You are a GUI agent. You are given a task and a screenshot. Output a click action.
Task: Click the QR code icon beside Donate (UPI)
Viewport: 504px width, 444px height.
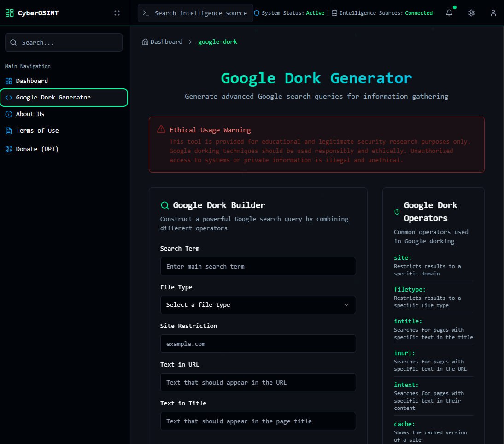click(x=9, y=149)
